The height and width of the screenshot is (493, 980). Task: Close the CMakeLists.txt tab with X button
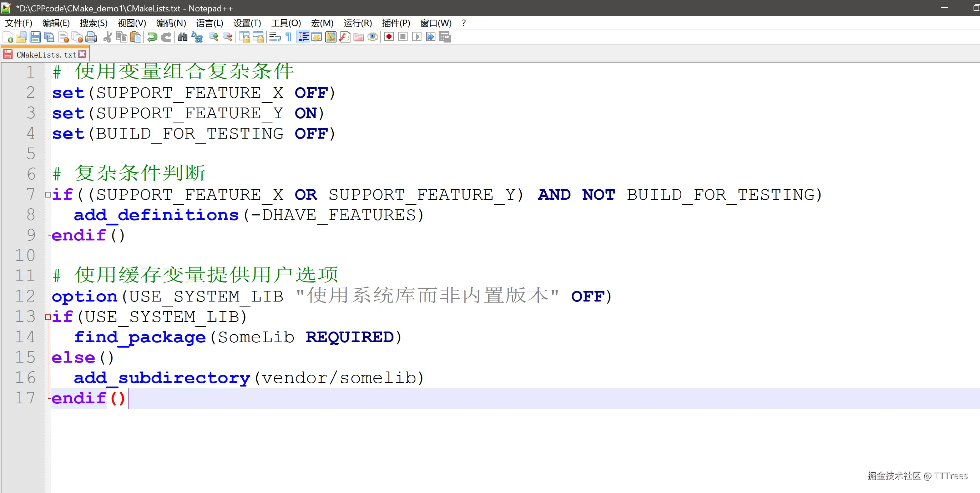click(82, 54)
